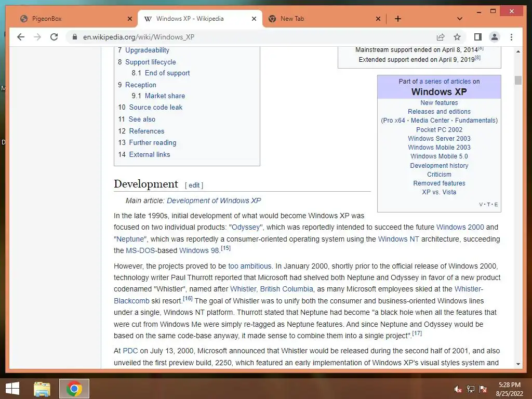Click the network tray icon
The height and width of the screenshot is (399, 532).
pyautogui.click(x=470, y=389)
